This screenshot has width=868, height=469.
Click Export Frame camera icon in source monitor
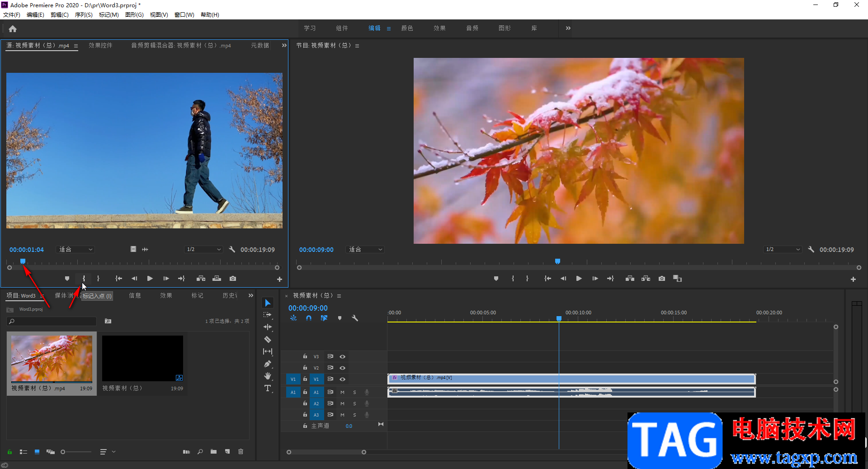233,279
